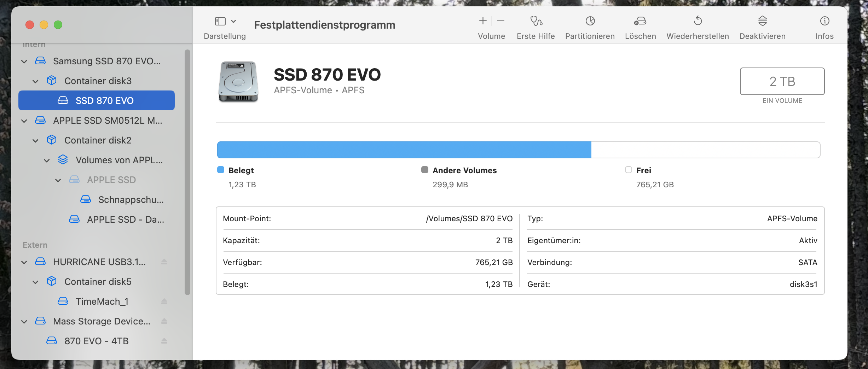Click the Löschen erase disk icon
The image size is (868, 369).
pyautogui.click(x=640, y=21)
